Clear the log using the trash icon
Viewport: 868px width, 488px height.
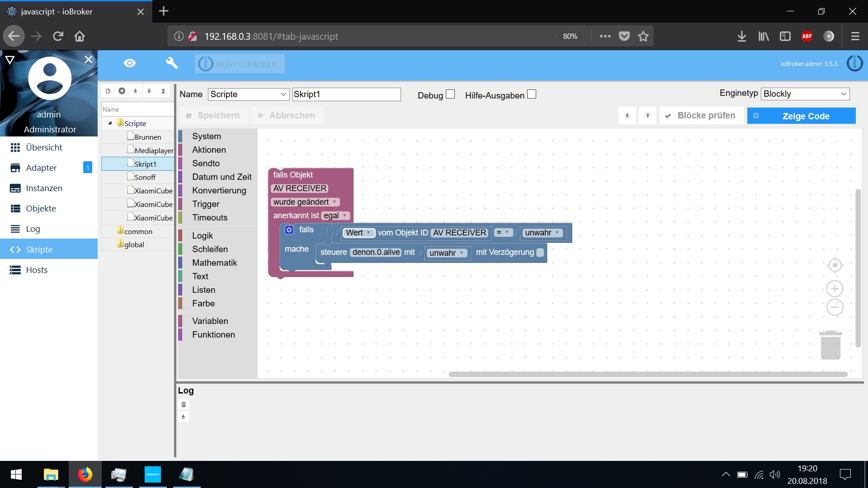click(x=184, y=404)
